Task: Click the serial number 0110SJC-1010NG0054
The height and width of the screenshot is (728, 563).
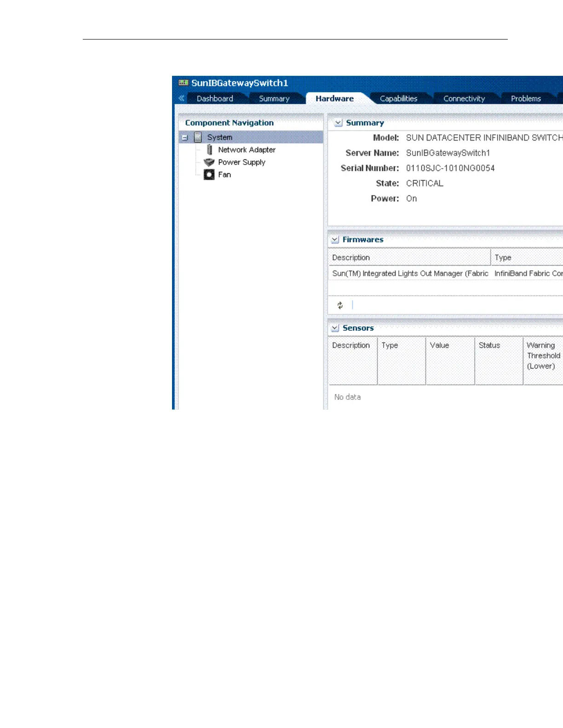Action: tap(450, 168)
